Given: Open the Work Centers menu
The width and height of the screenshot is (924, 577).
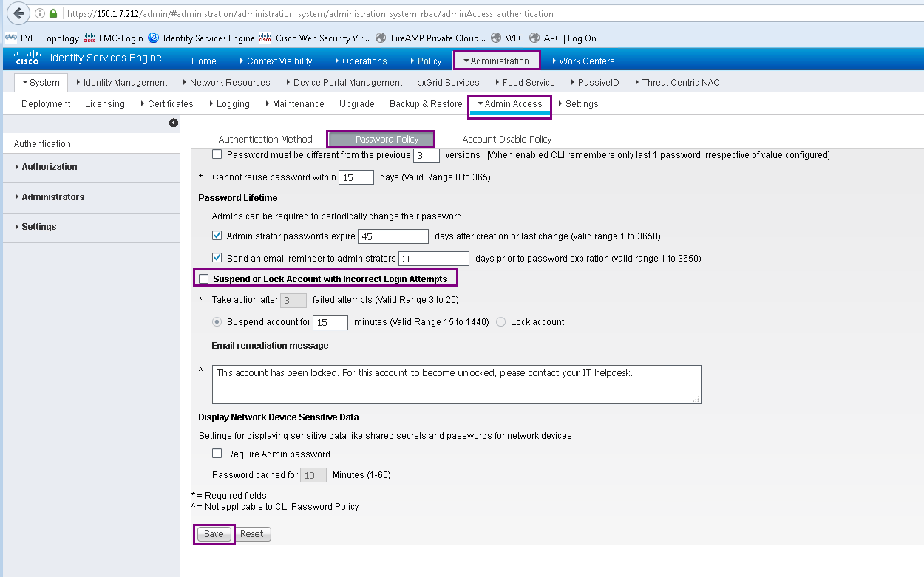Looking at the screenshot, I should coord(584,61).
